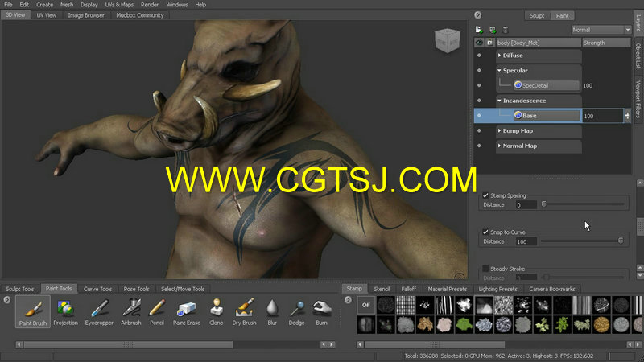Select the Paint Brush tool
This screenshot has height=362, width=644.
(33, 311)
